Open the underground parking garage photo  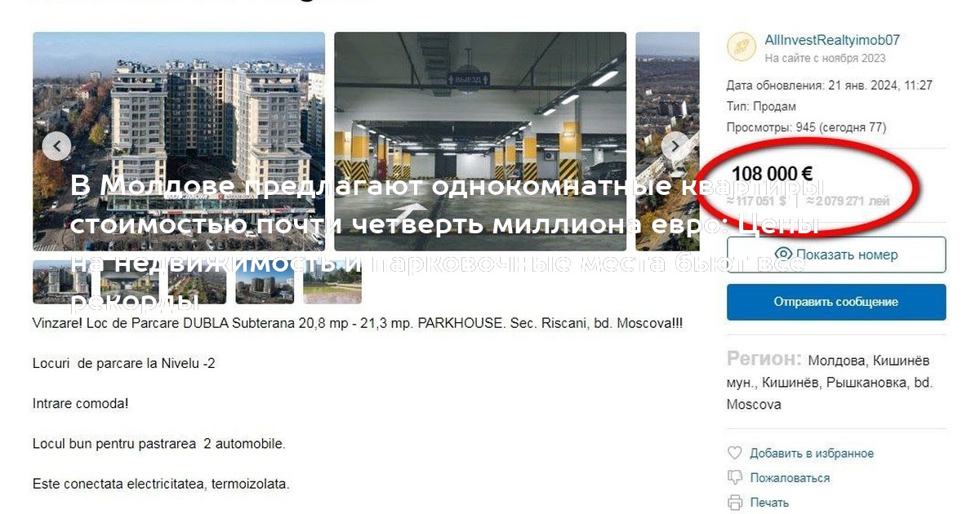(480, 141)
